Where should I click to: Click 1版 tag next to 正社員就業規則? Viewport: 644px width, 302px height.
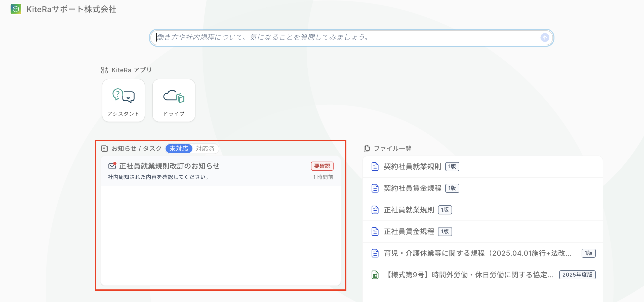coord(445,210)
